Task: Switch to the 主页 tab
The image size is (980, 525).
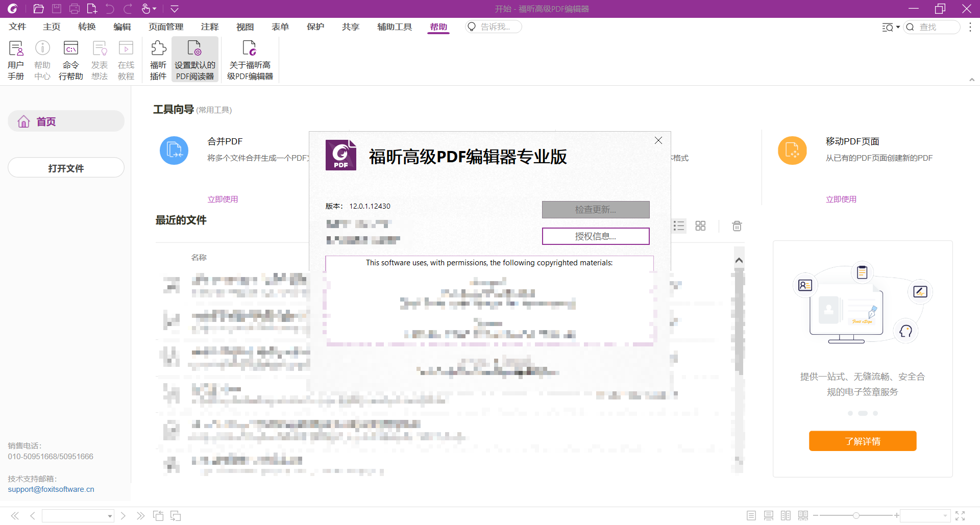Action: click(52, 27)
